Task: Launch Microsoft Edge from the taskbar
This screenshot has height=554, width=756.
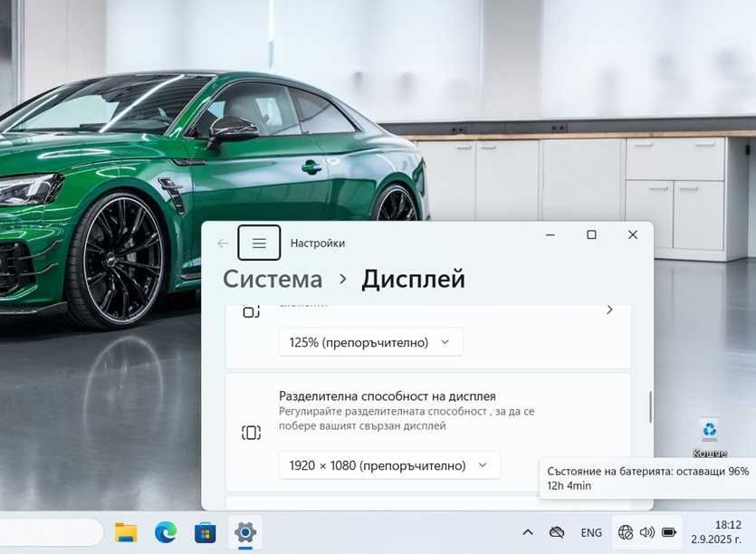Action: [x=166, y=532]
